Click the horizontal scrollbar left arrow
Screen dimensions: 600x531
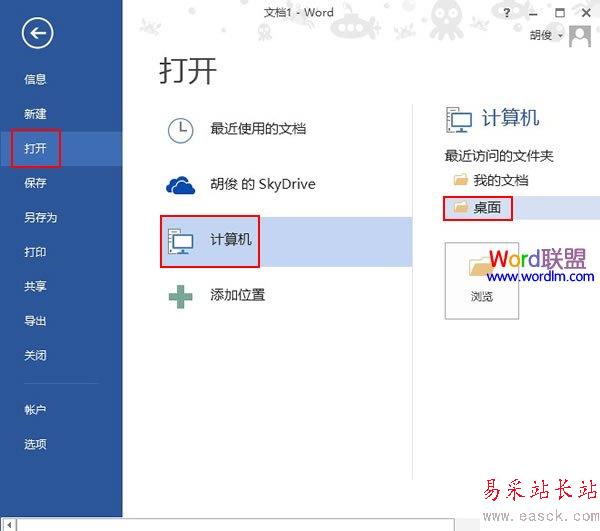[9, 524]
